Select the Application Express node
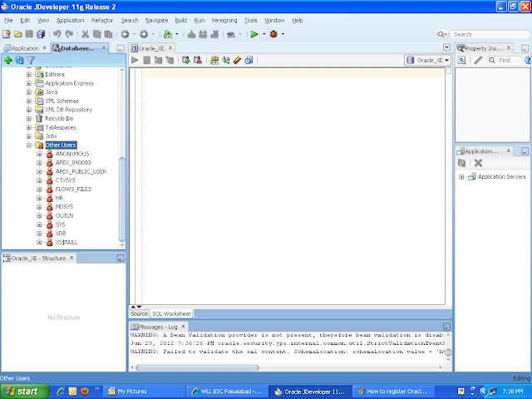The width and height of the screenshot is (532, 399). (x=69, y=83)
